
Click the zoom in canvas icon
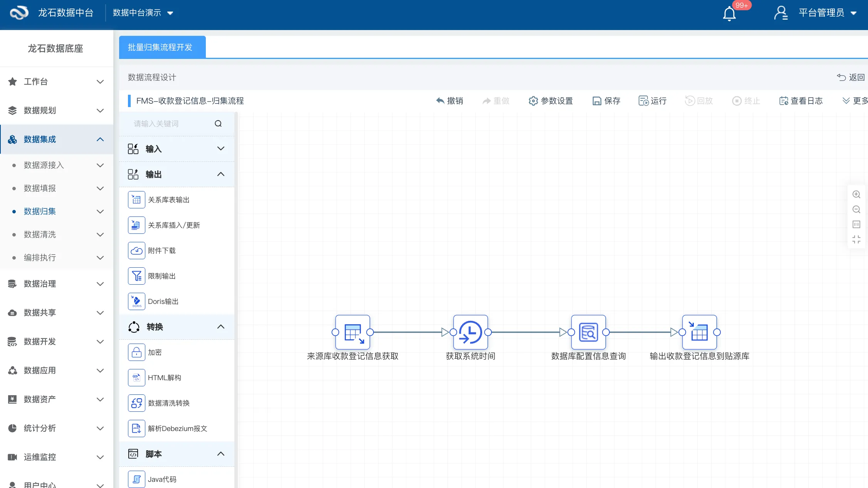tap(856, 195)
